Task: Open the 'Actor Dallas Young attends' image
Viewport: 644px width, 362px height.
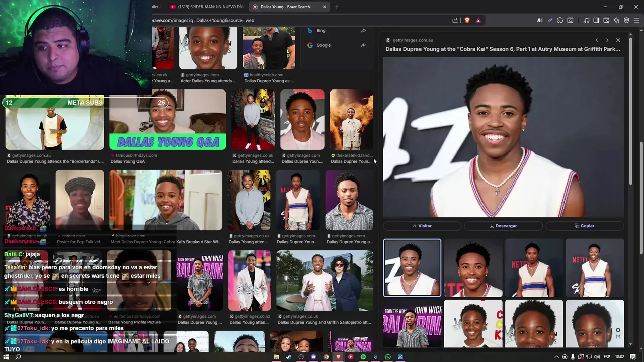Action: click(x=208, y=48)
